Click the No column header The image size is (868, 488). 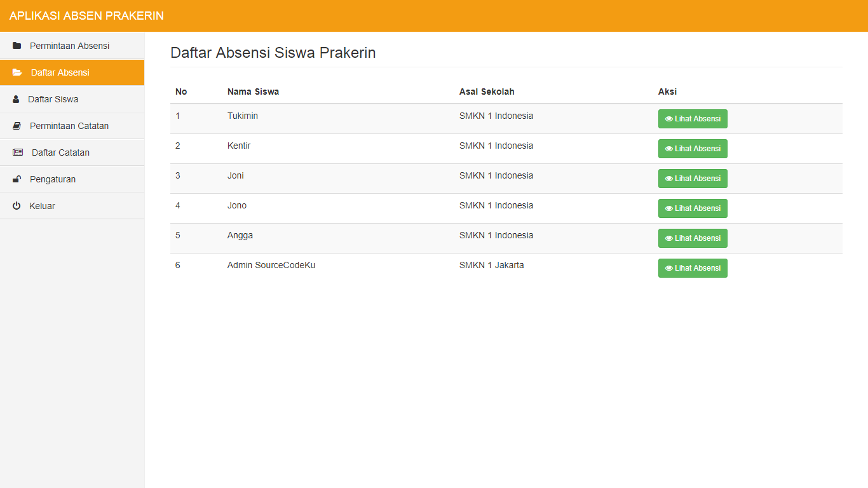click(x=181, y=91)
